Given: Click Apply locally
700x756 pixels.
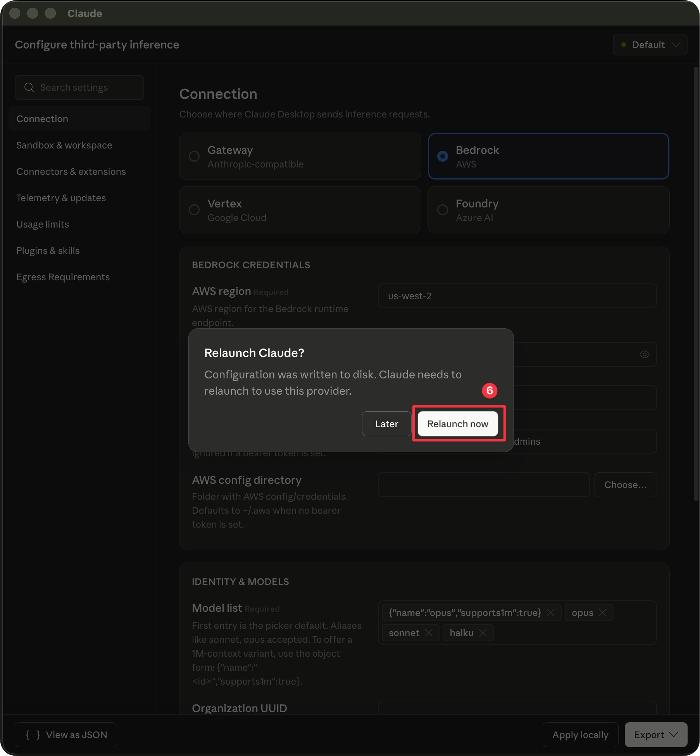Looking at the screenshot, I should tap(580, 735).
